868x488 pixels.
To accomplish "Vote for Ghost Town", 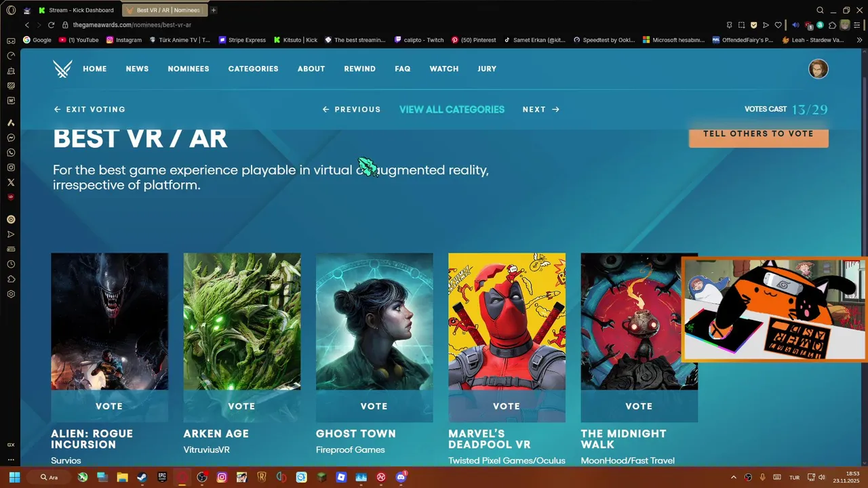I will [x=374, y=406].
